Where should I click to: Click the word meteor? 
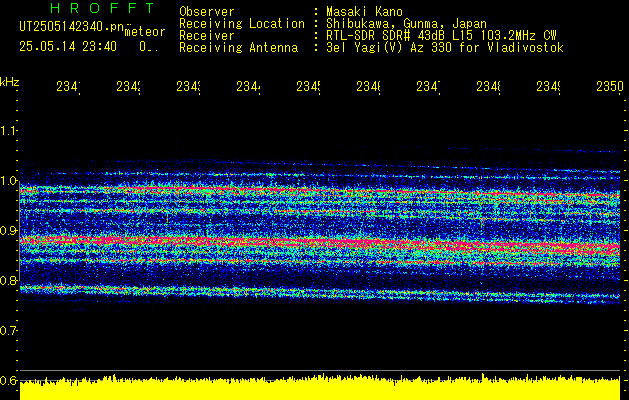(144, 31)
